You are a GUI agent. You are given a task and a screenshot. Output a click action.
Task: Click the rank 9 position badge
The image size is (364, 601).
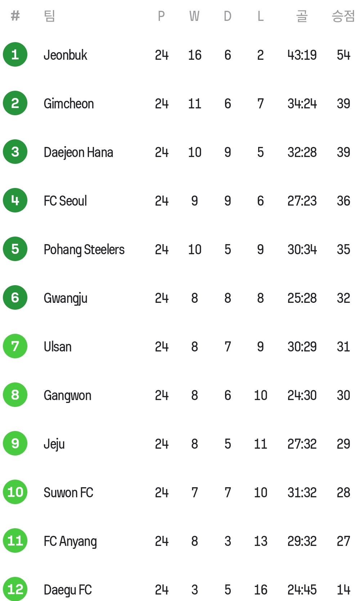click(x=15, y=443)
